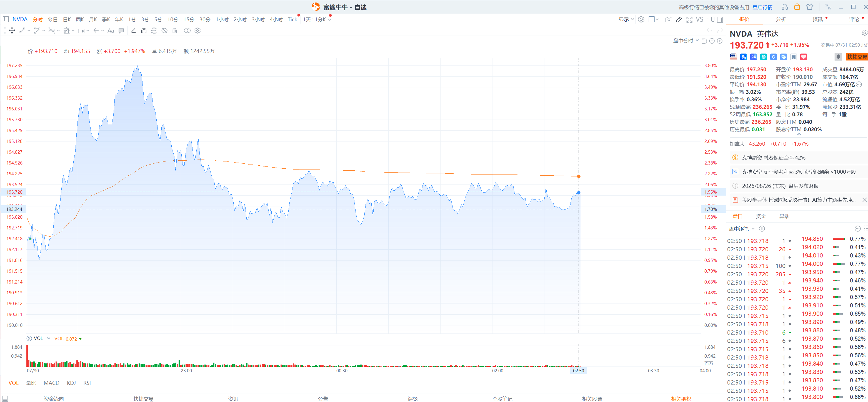Select the move/pan crosshair drawing tool

coord(12,31)
